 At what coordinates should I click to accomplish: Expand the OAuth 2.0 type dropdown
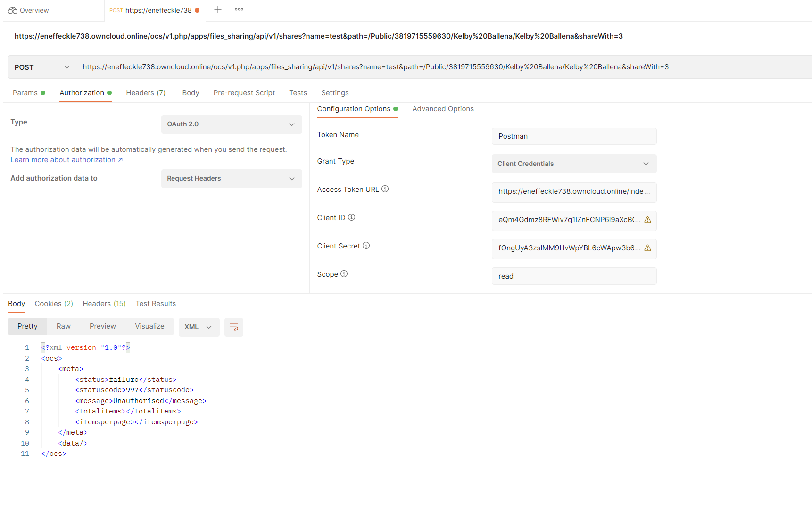click(232, 124)
